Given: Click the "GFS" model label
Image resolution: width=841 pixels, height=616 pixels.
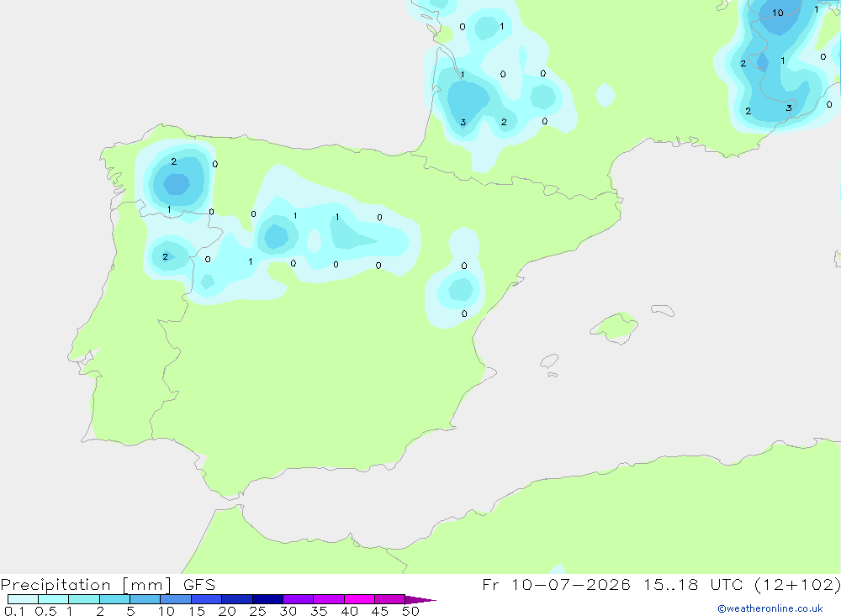Looking at the screenshot, I should 199,584.
